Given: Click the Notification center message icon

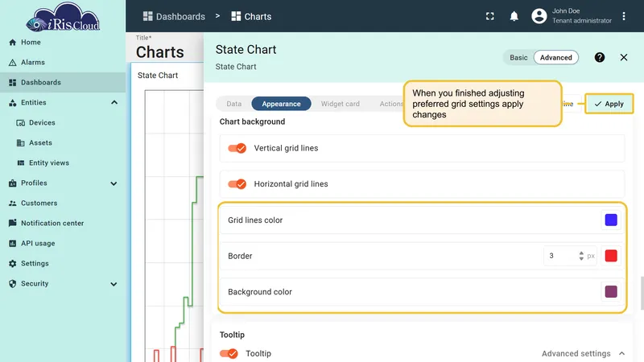Looking at the screenshot, I should (x=12, y=223).
